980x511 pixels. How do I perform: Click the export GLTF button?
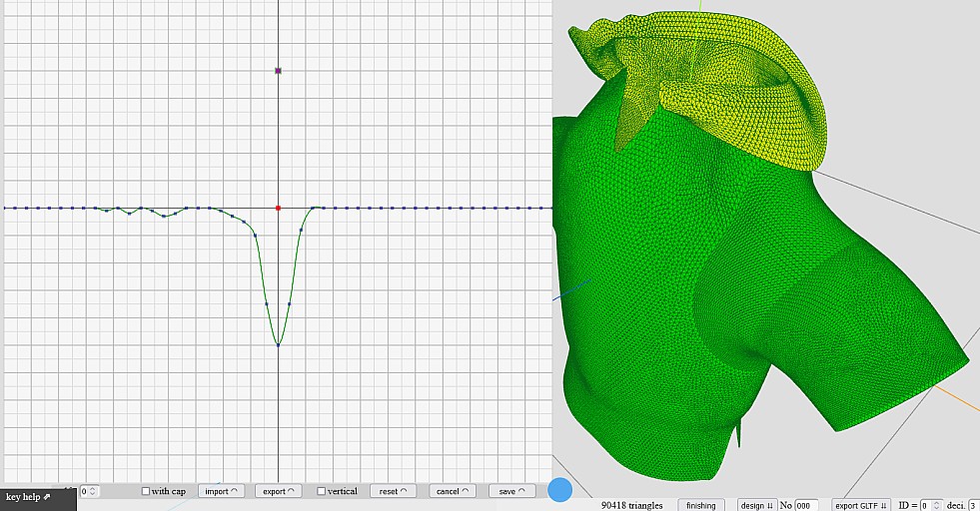point(861,505)
